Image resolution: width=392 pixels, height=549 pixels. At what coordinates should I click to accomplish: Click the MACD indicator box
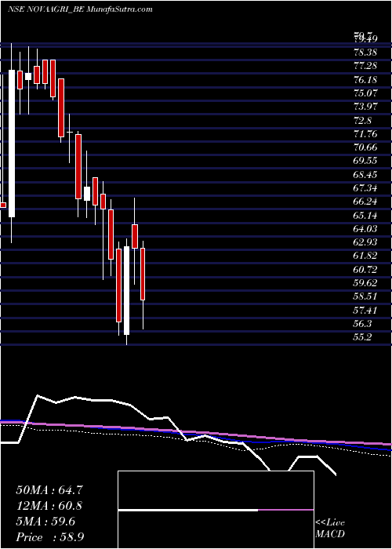click(216, 510)
